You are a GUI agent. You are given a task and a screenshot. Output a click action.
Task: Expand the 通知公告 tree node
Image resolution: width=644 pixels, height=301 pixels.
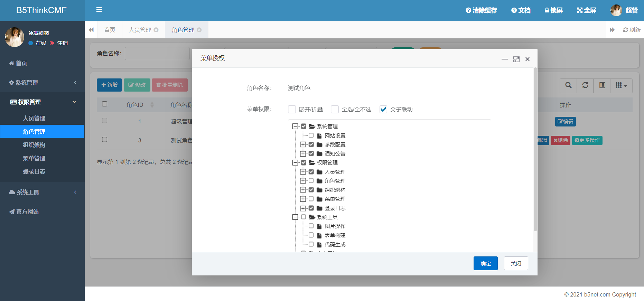point(303,154)
